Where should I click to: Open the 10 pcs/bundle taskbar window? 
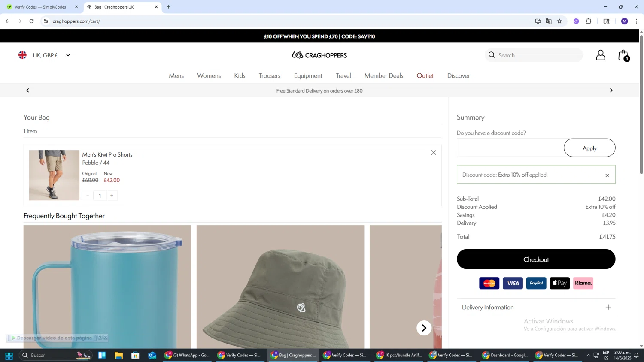click(400, 355)
